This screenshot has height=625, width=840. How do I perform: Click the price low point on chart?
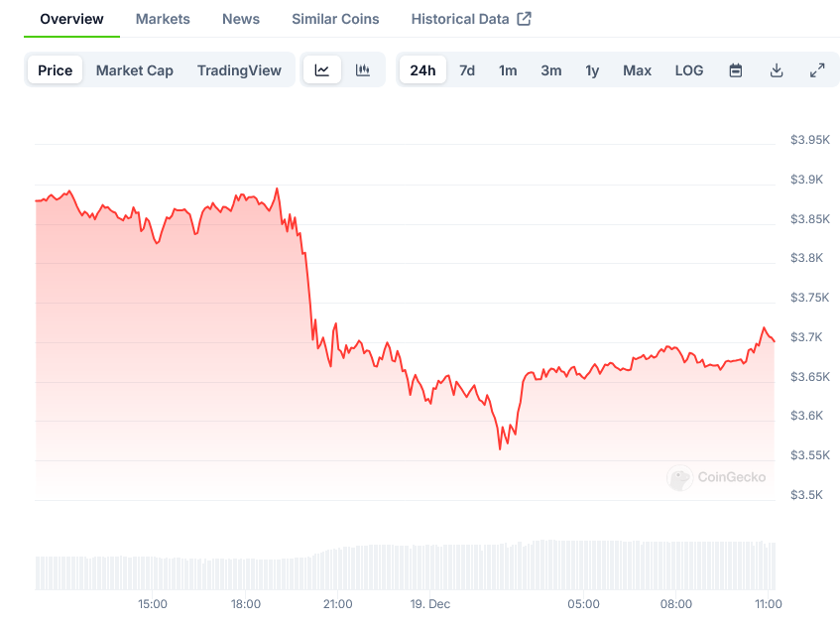(x=500, y=448)
